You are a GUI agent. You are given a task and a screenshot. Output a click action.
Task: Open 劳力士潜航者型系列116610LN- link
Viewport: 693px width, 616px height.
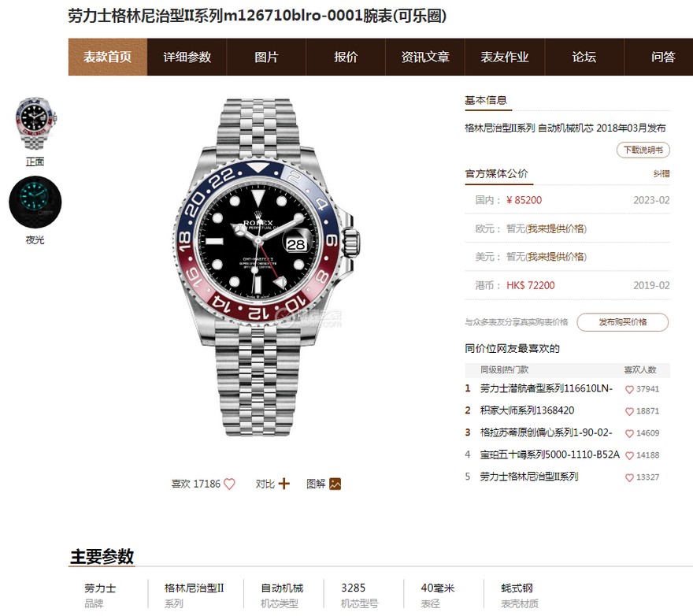547,388
